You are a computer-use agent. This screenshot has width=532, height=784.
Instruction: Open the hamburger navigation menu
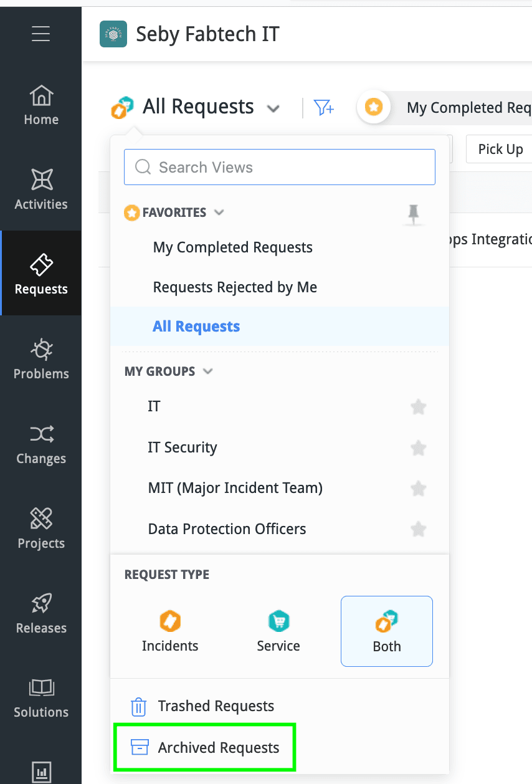40,33
